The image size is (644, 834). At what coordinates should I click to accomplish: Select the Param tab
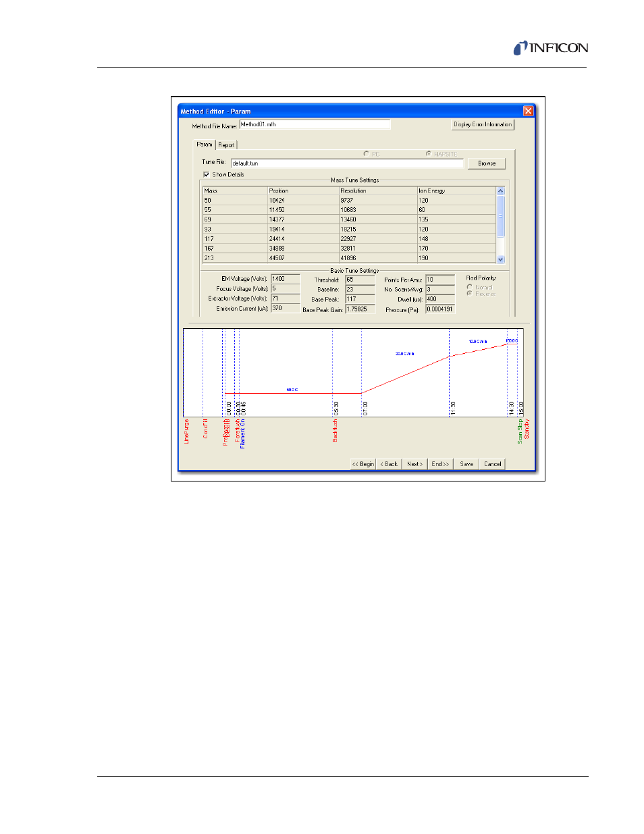coord(205,145)
